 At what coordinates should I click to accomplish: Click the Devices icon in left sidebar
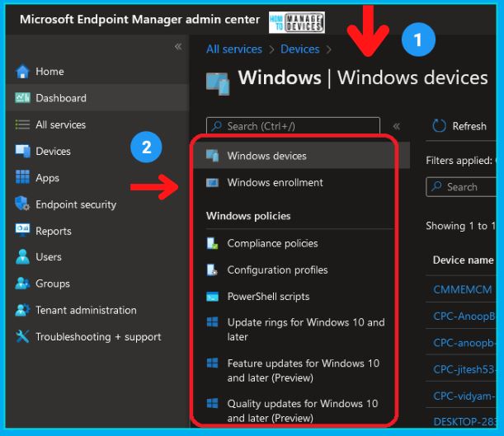22,151
